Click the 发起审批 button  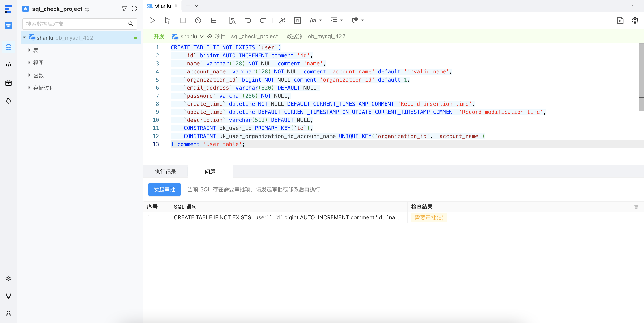164,189
